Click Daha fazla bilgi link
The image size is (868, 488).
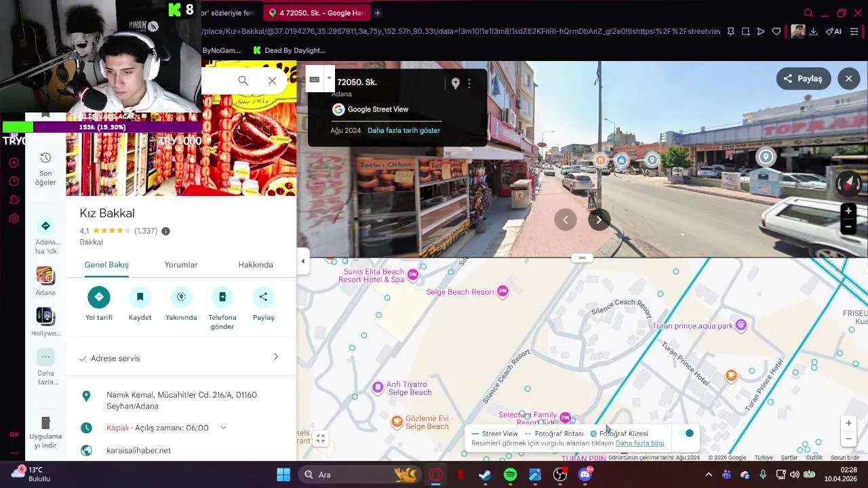coord(640,443)
